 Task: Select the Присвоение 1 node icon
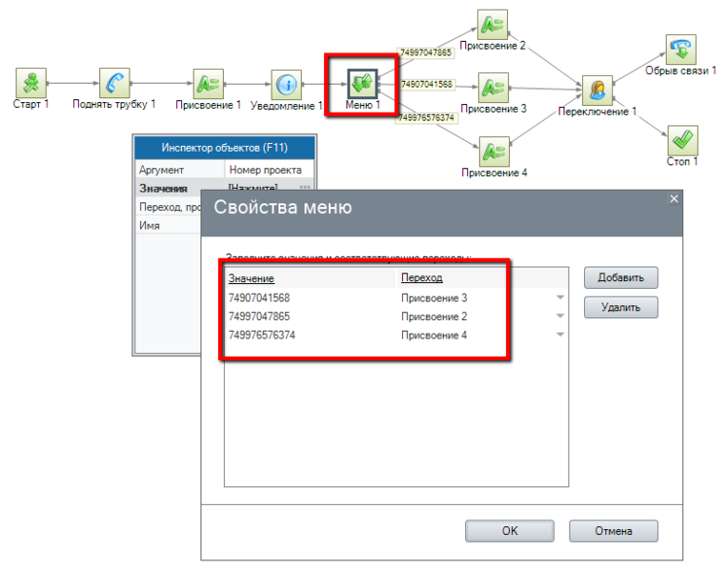(209, 84)
